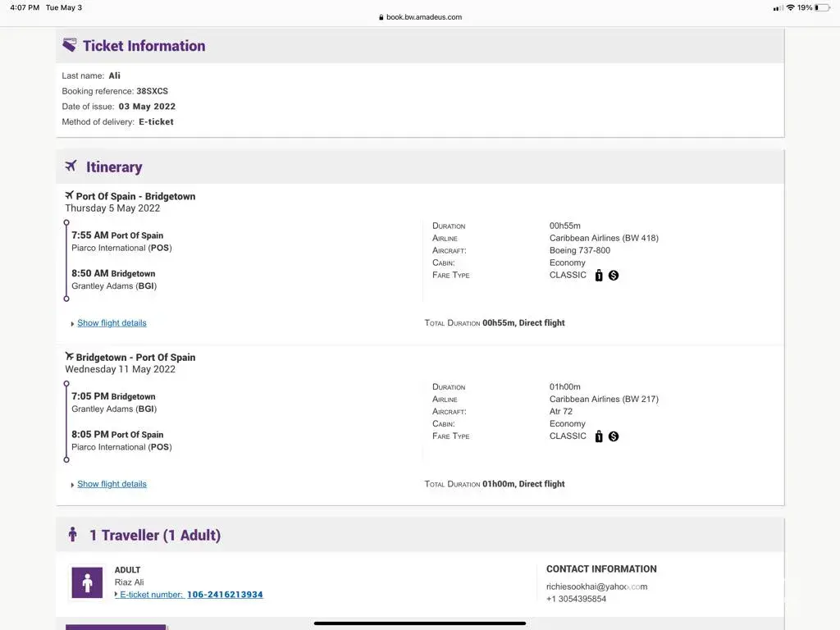Click the return plane icon beside Bridgetown - Port Of Spain
840x630 pixels.
pos(69,357)
